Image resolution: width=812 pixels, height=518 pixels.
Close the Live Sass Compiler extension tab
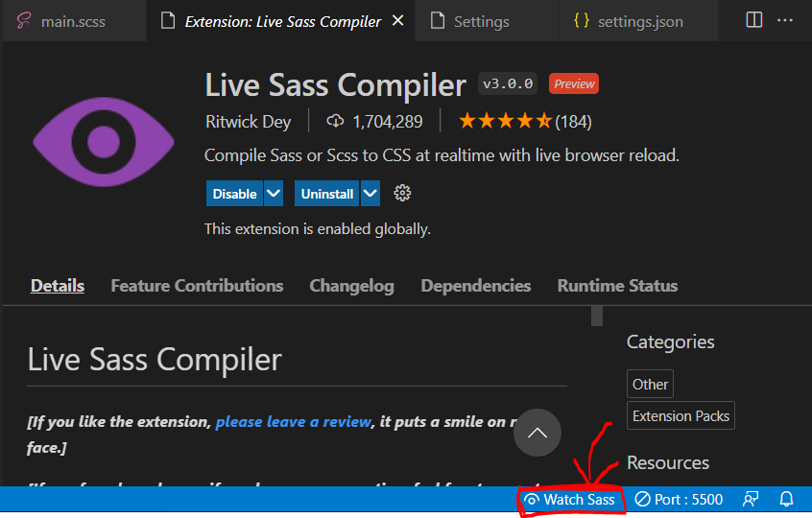[397, 21]
